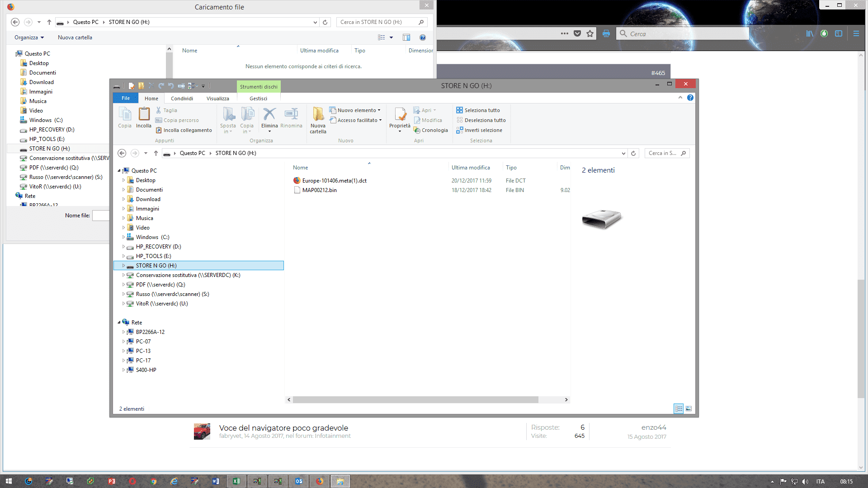Open Accesso facilitato dropdown
868x488 pixels.
click(x=356, y=120)
